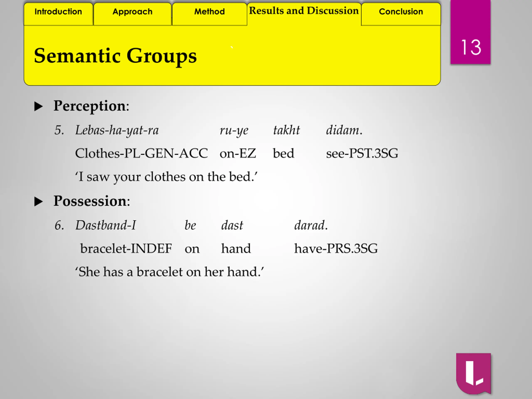Image resolution: width=532 pixels, height=399 pixels.
Task: Go to the Conclusion tab
Action: coord(401,12)
